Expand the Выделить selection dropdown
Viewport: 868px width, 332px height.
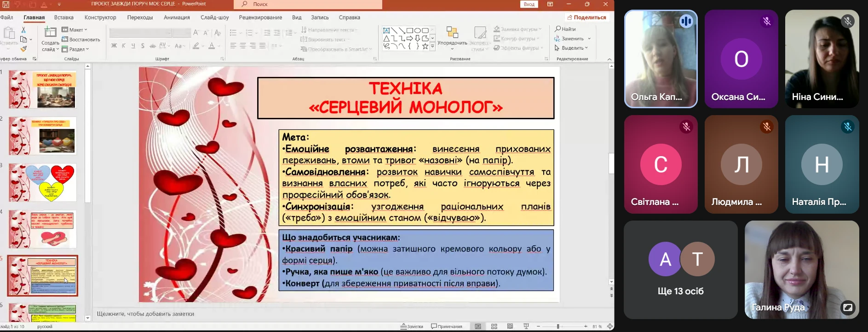coord(571,48)
